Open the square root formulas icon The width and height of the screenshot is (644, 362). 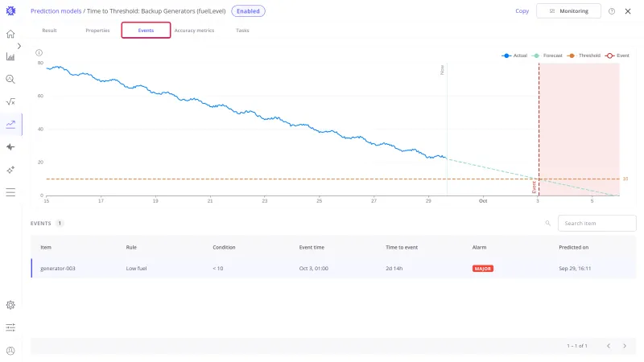click(x=10, y=102)
